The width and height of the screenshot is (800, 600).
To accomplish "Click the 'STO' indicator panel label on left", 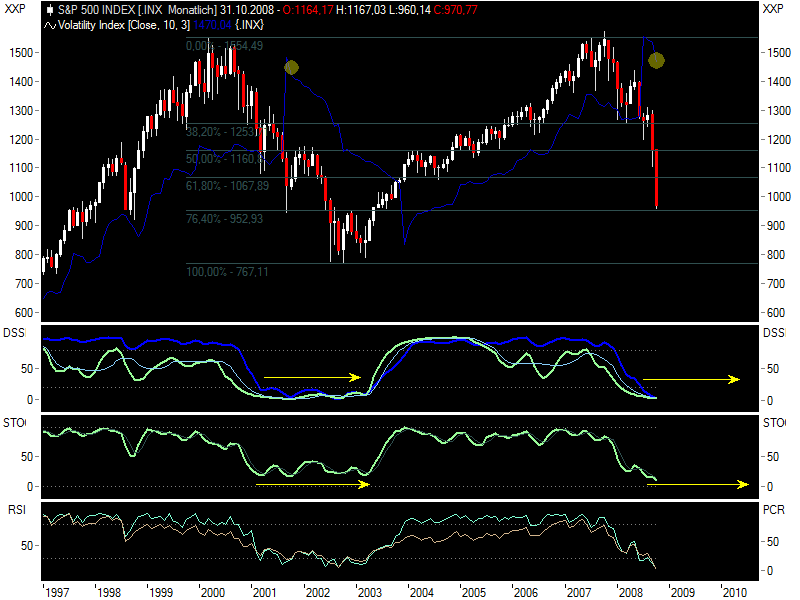I will click(14, 423).
